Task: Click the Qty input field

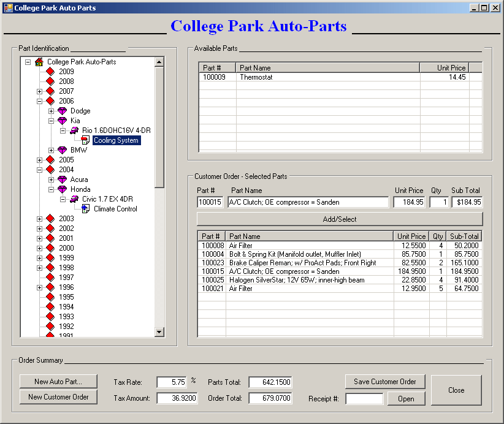Action: (439, 202)
